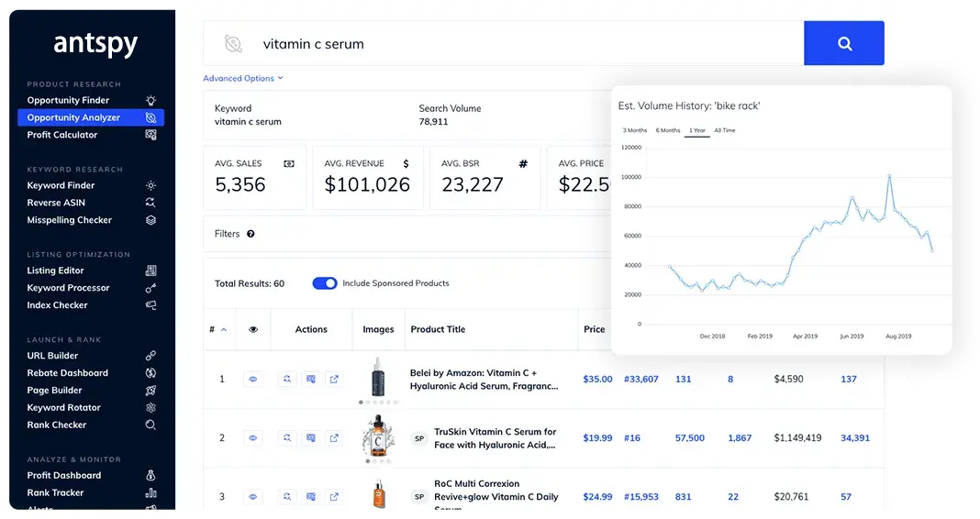The height and width of the screenshot is (519, 980).
Task: Click the Product Title column header
Action: pos(438,329)
